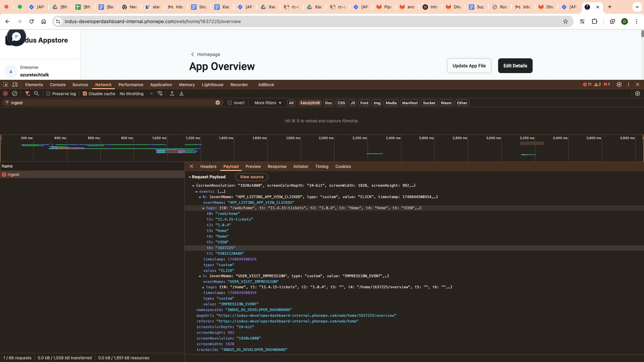
Task: Enable Preserve log checkbox
Action: [48, 94]
